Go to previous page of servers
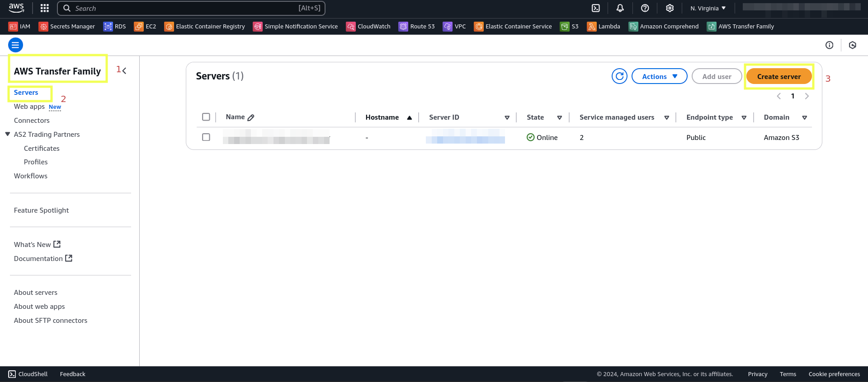 click(x=778, y=96)
